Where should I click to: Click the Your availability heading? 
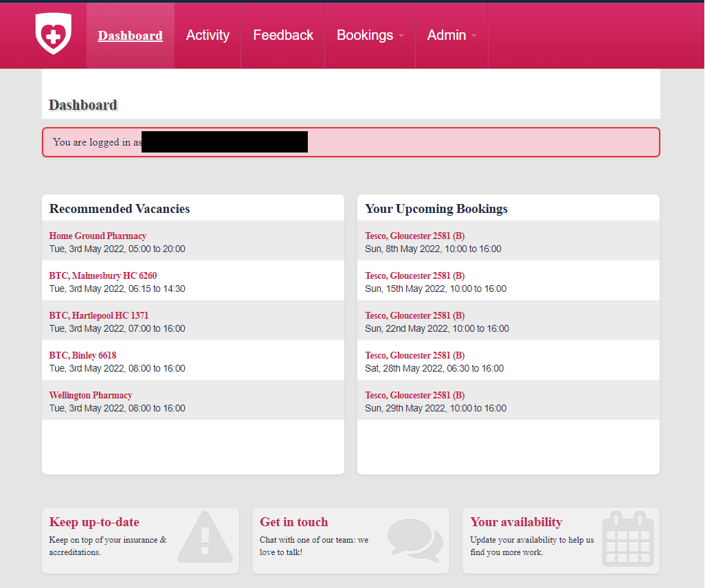[x=516, y=522]
